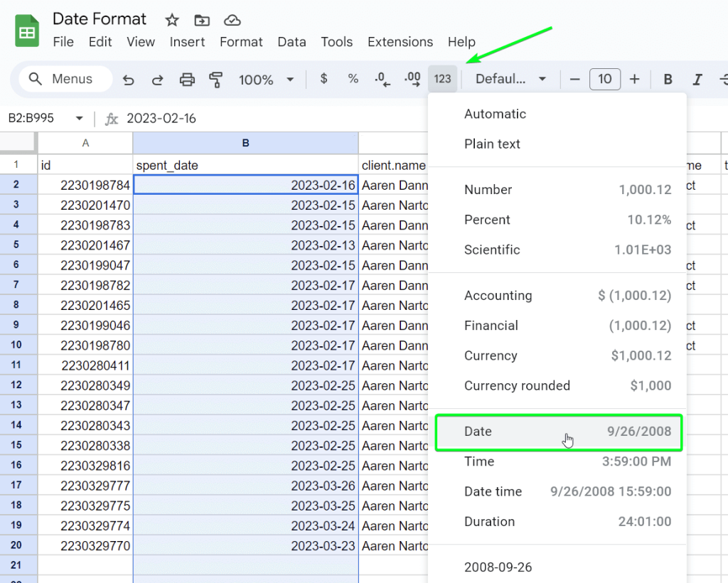This screenshot has width=728, height=583.
Task: Choose Percent format
Action: (557, 220)
